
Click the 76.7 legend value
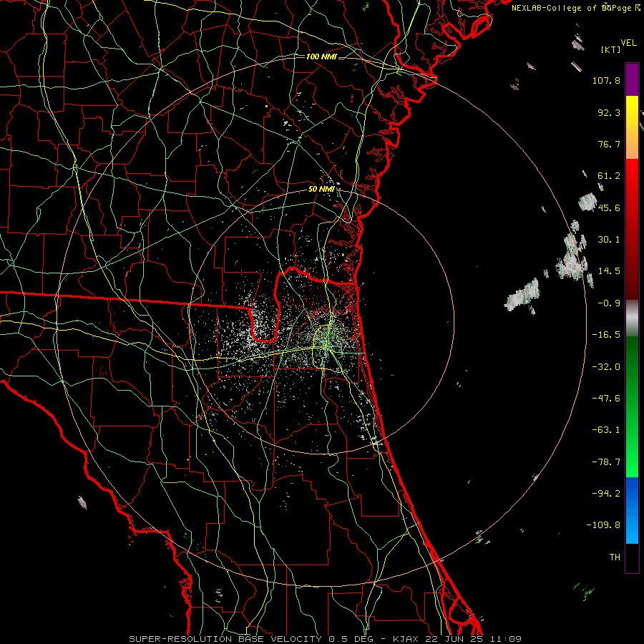609,144
